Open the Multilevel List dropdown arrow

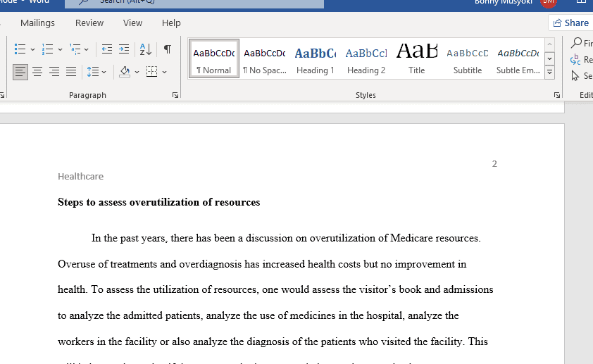tap(86, 49)
